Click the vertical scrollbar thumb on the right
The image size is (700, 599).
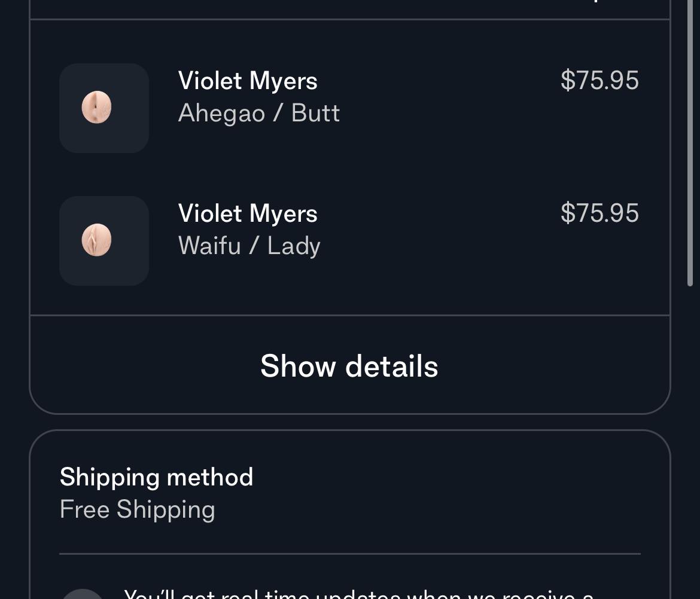(690, 143)
